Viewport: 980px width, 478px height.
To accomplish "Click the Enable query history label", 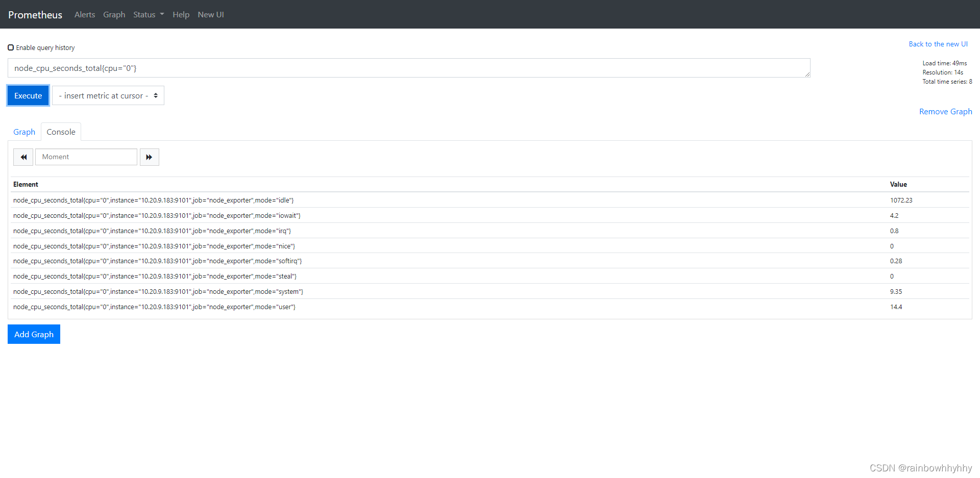I will pos(45,47).
